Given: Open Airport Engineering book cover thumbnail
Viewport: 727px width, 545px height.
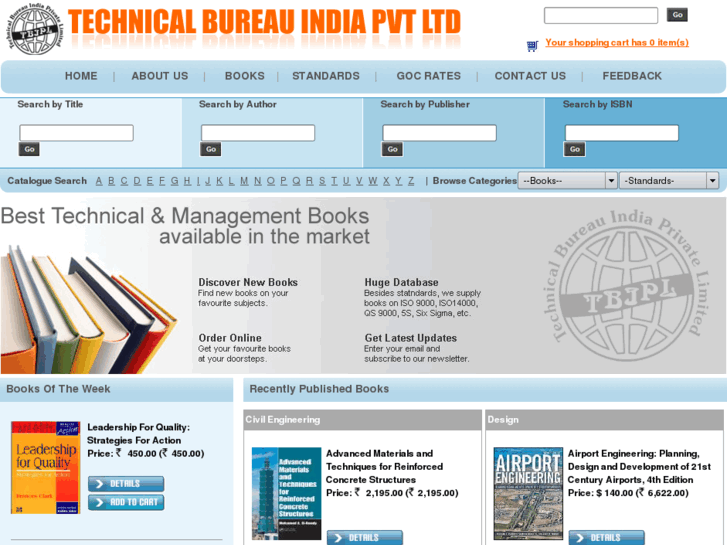Looking at the screenshot, I should point(528,494).
